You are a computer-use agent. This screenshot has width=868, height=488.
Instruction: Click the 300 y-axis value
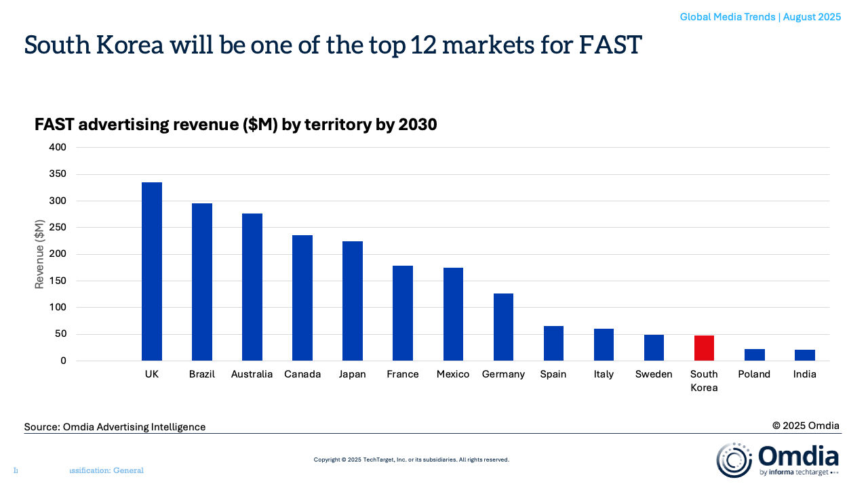point(58,201)
